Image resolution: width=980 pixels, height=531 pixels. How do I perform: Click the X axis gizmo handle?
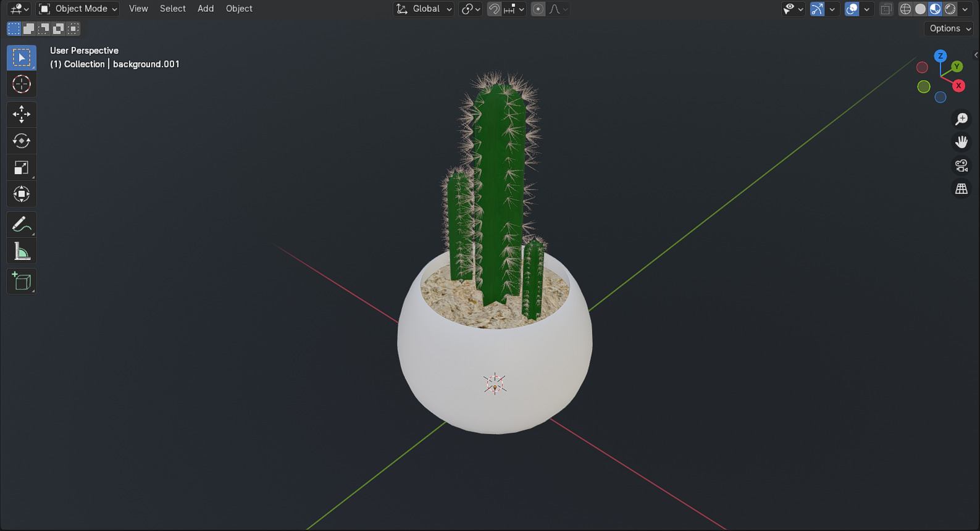(958, 86)
